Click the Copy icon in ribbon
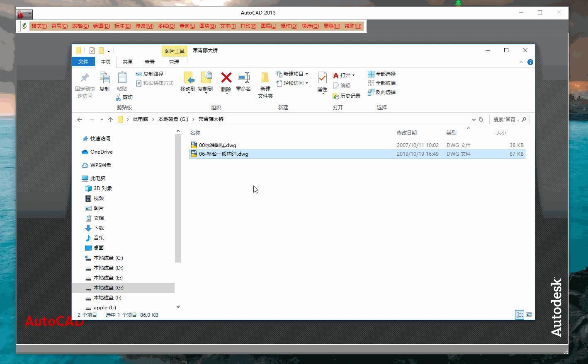This screenshot has width=588, height=364. tap(104, 78)
